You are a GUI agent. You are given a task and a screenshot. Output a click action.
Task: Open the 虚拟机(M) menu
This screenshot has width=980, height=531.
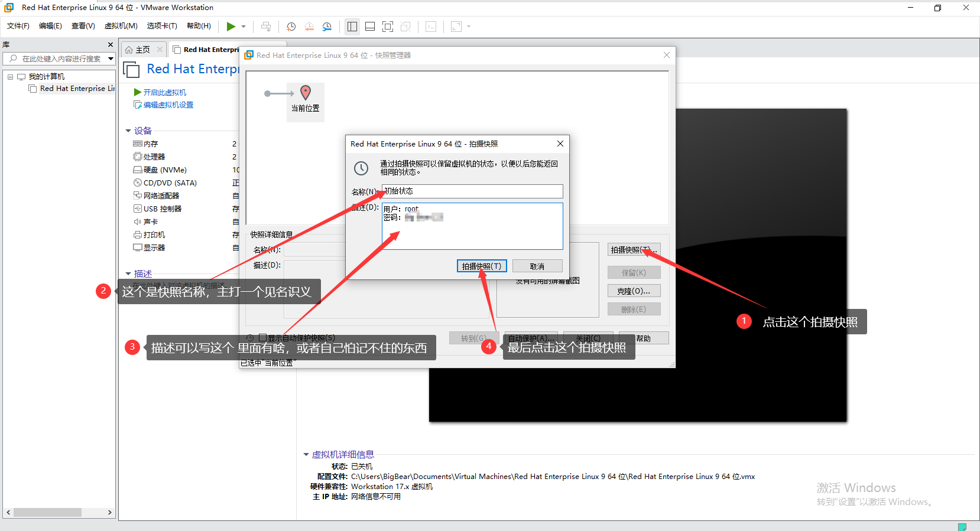tap(121, 26)
